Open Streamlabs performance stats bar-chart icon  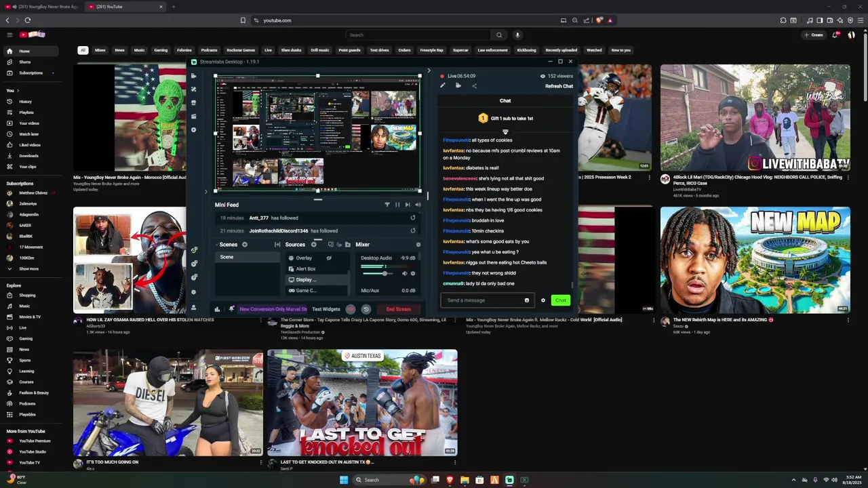click(x=217, y=309)
